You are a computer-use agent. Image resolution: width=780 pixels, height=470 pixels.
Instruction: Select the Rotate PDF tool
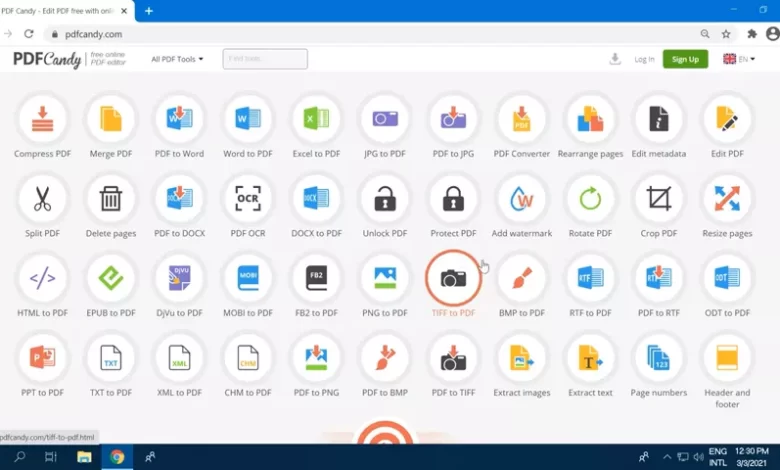coord(590,199)
